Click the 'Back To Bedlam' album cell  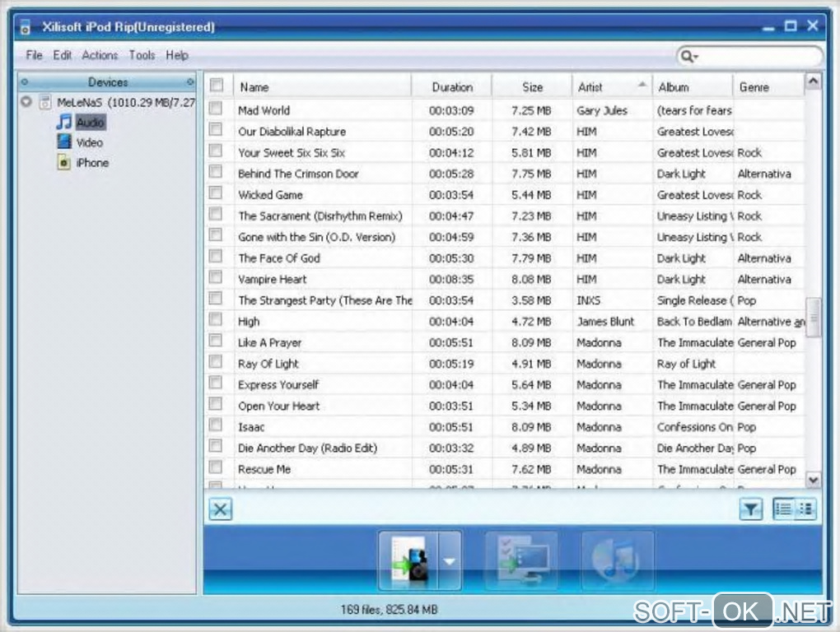tap(694, 321)
